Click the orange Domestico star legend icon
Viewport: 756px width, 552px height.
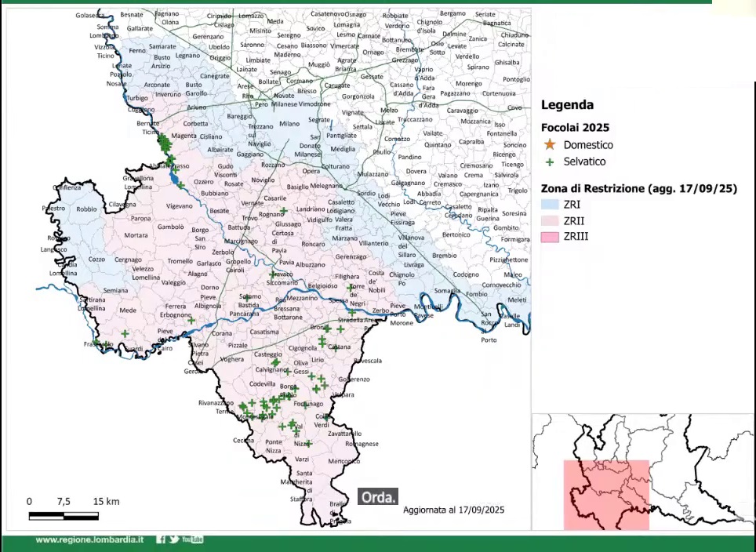pyautogui.click(x=550, y=145)
